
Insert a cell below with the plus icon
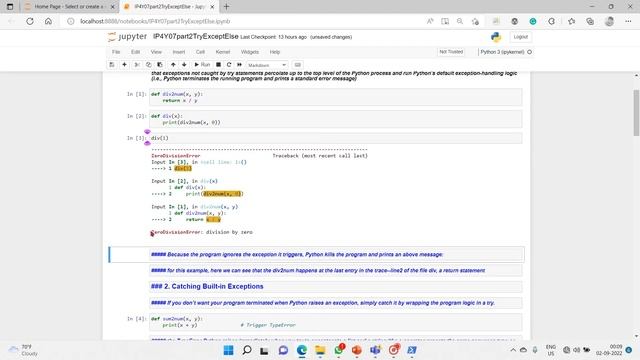tap(124, 65)
